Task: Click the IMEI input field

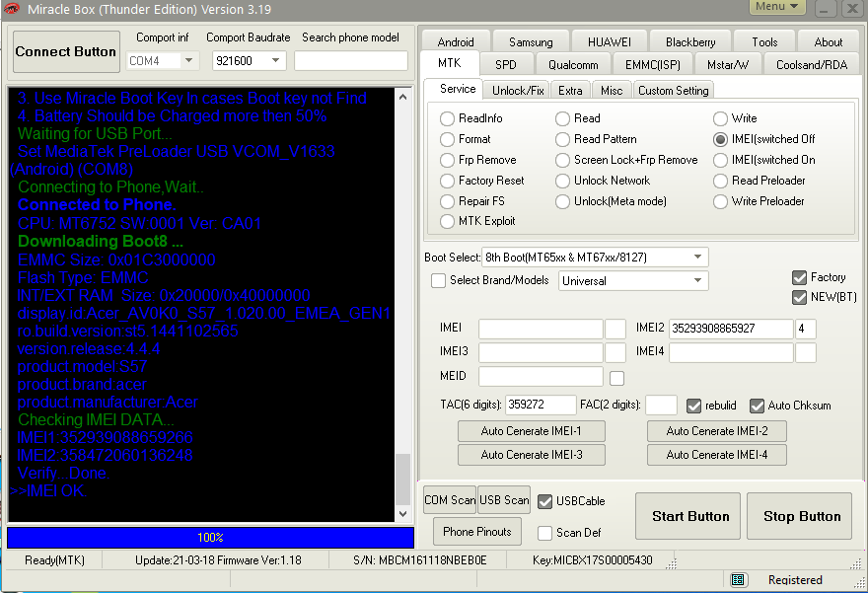Action: point(541,329)
